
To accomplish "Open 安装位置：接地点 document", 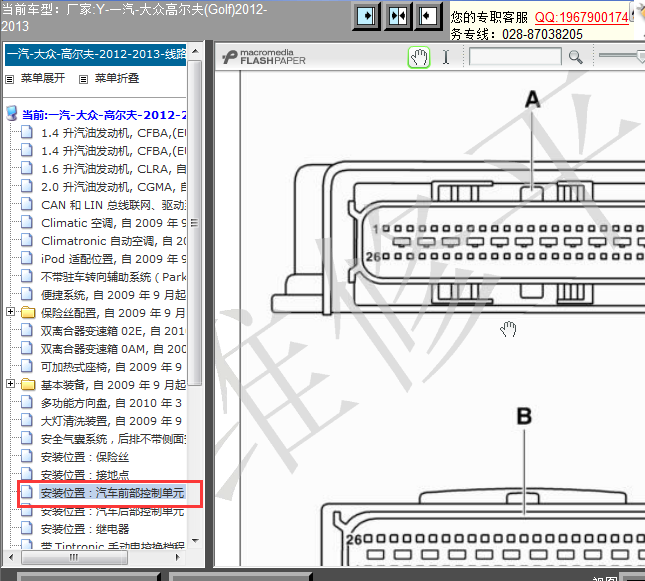I will coord(85,475).
